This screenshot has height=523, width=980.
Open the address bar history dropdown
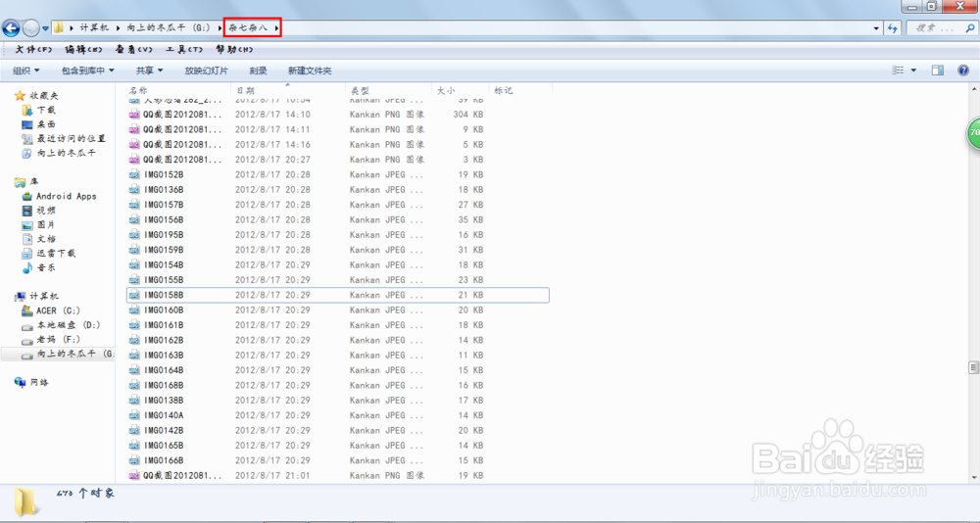point(876,28)
